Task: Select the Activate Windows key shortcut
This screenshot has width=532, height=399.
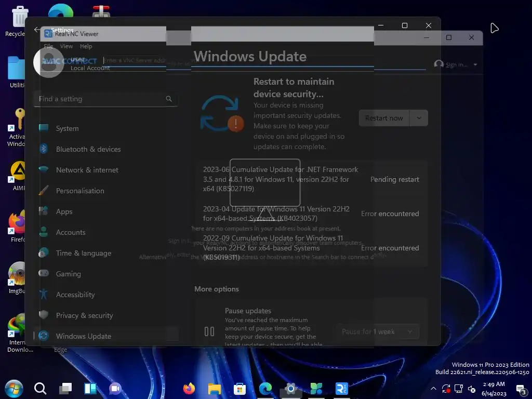Action: point(16,127)
